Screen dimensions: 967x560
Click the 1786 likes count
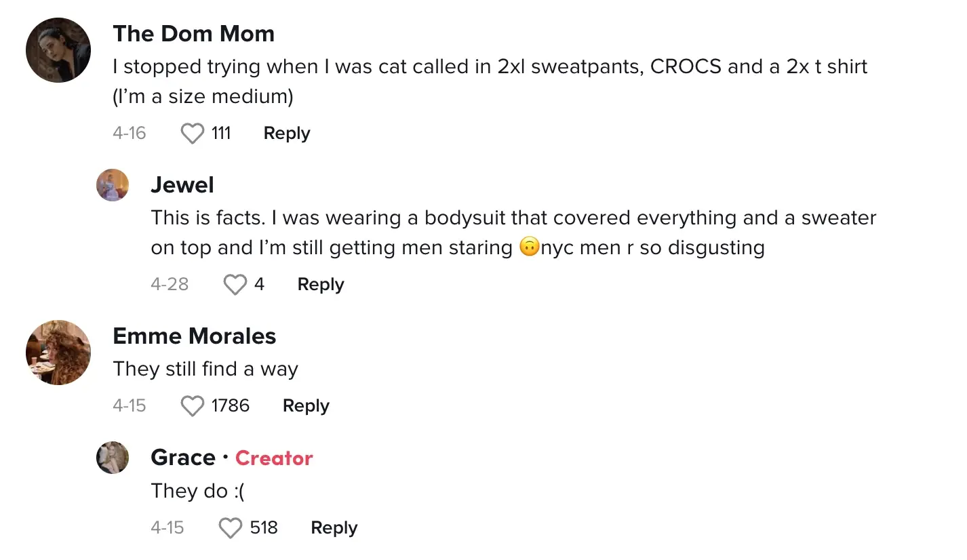pyautogui.click(x=230, y=406)
